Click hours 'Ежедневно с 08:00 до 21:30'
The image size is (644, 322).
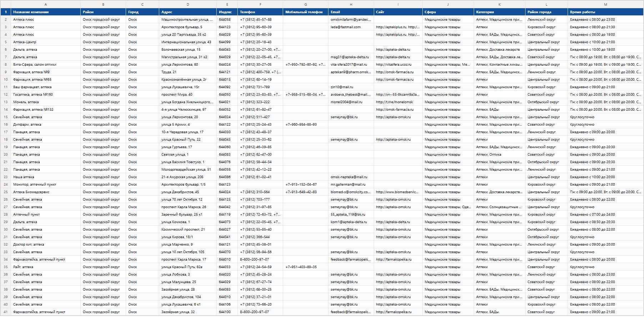coord(605,27)
